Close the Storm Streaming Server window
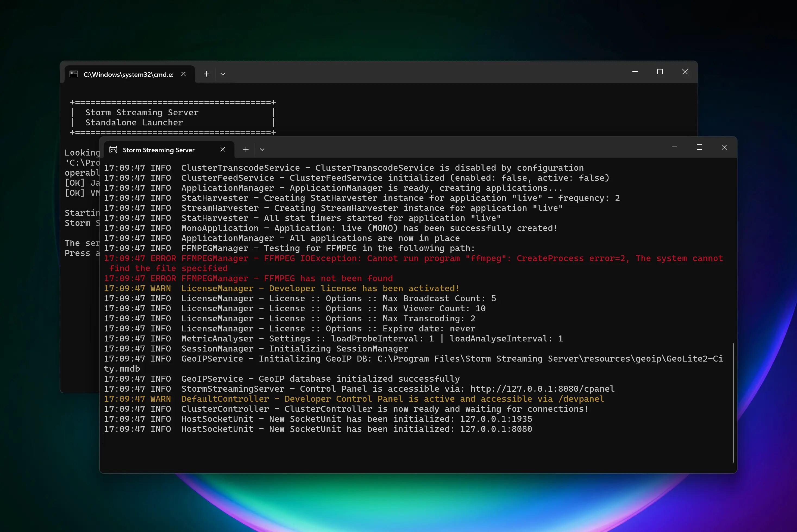 724,147
